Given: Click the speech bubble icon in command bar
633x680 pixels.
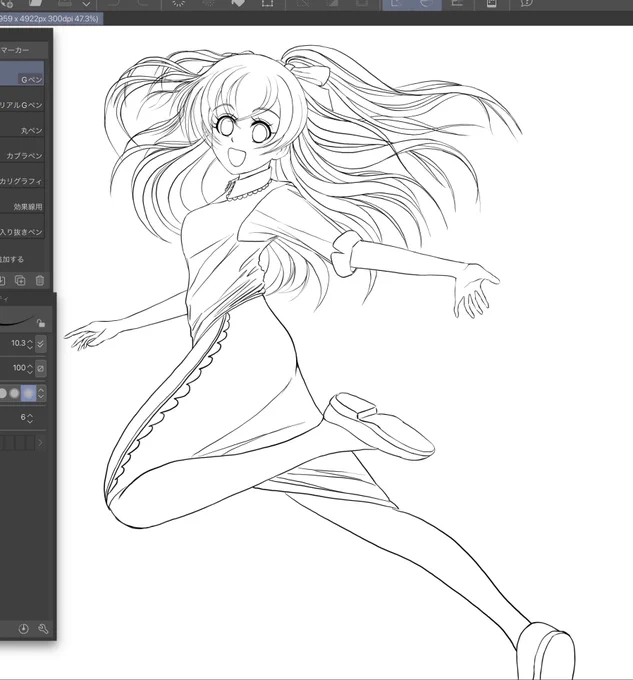Looking at the screenshot, I should coord(526,3).
